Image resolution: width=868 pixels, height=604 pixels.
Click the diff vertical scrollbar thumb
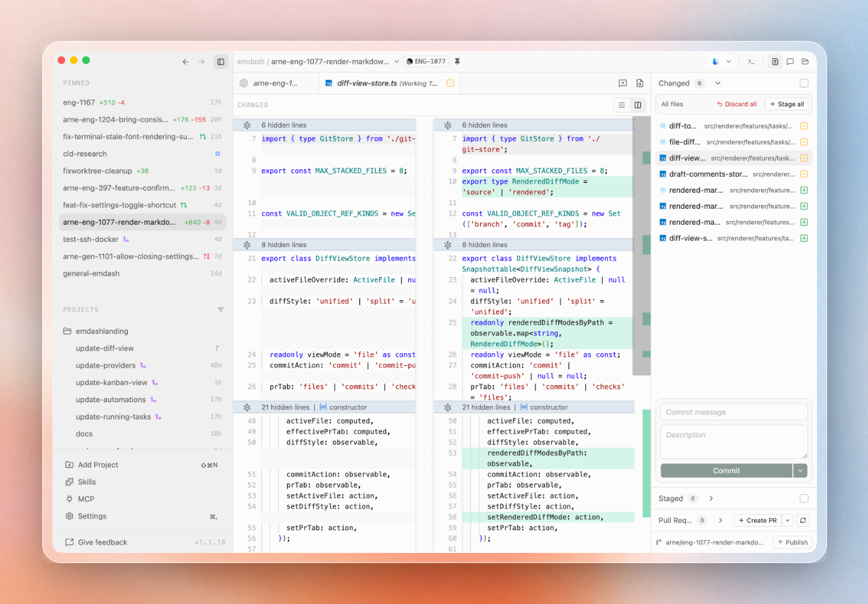pos(641,246)
